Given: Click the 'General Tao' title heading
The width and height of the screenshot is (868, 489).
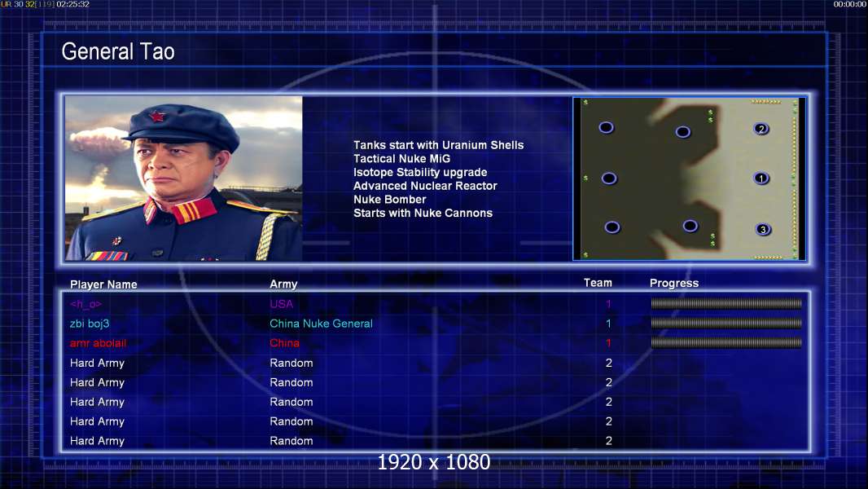Looking at the screenshot, I should (x=118, y=51).
